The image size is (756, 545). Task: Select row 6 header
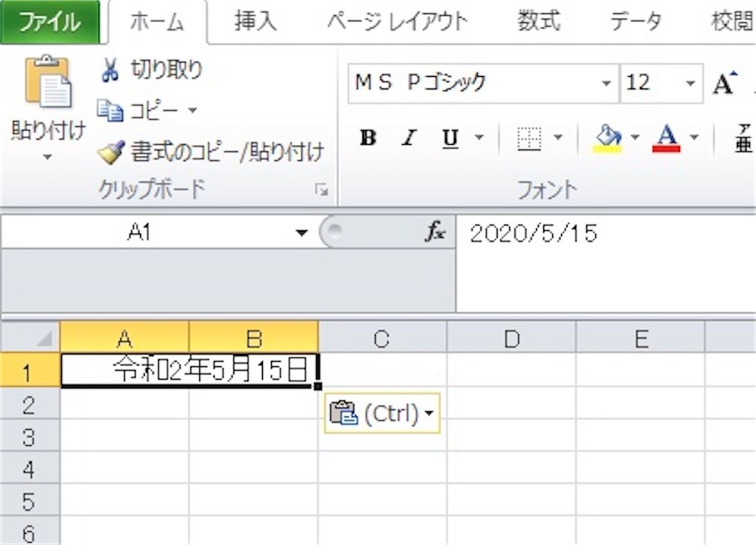coord(30,531)
